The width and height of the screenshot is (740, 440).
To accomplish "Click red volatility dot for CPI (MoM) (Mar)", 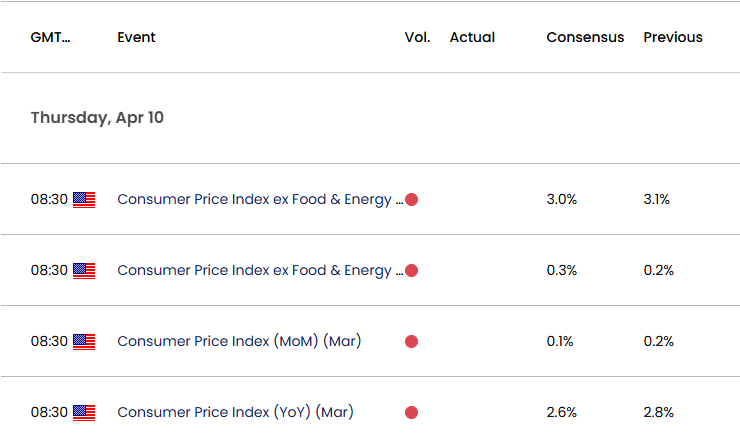I will 411,341.
